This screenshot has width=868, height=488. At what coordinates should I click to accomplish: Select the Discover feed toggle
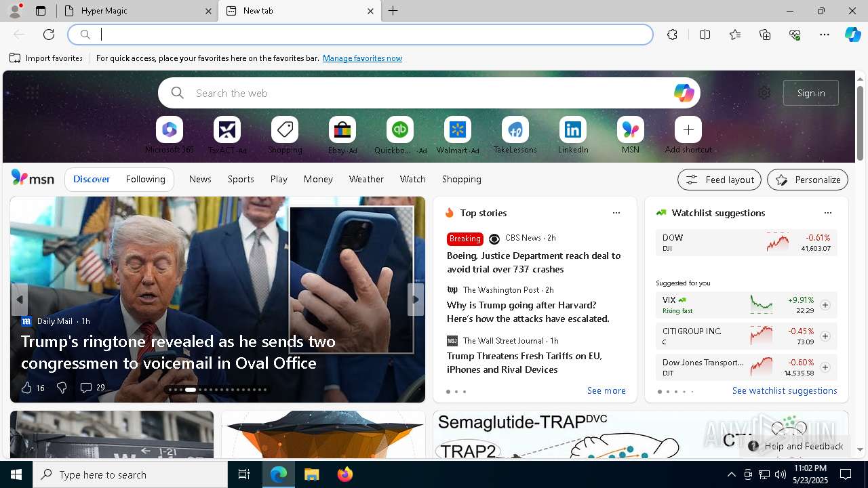92,180
